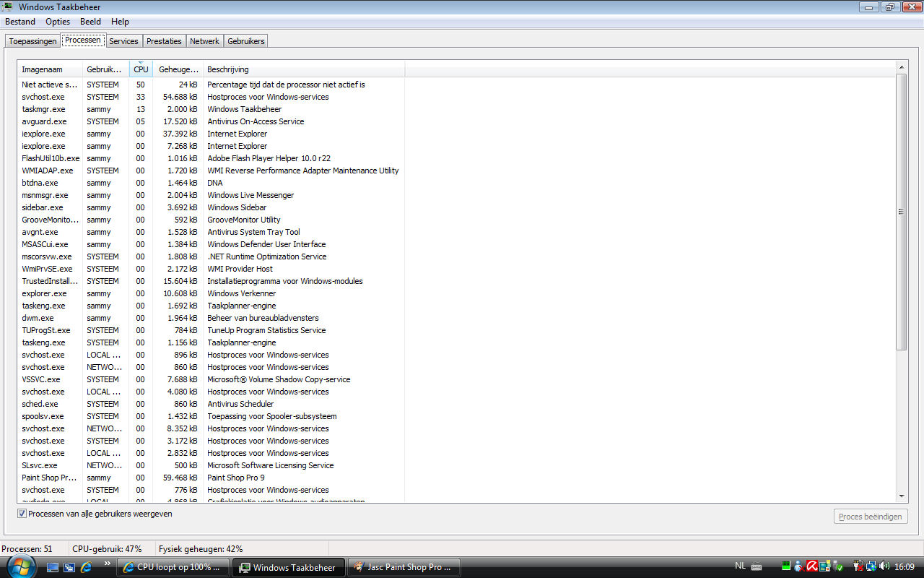This screenshot has width=924, height=578.
Task: Sort by the Imagenaam column header
Action: point(50,69)
